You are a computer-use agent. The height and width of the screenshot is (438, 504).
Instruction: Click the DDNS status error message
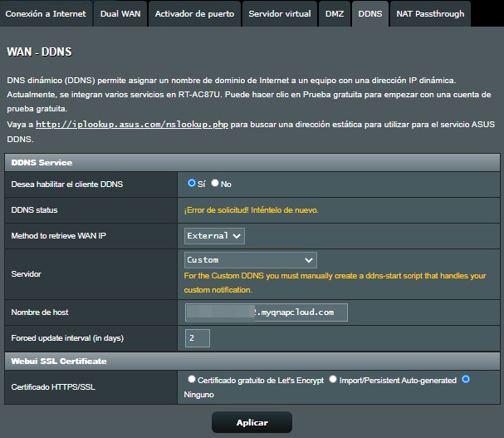click(x=251, y=210)
